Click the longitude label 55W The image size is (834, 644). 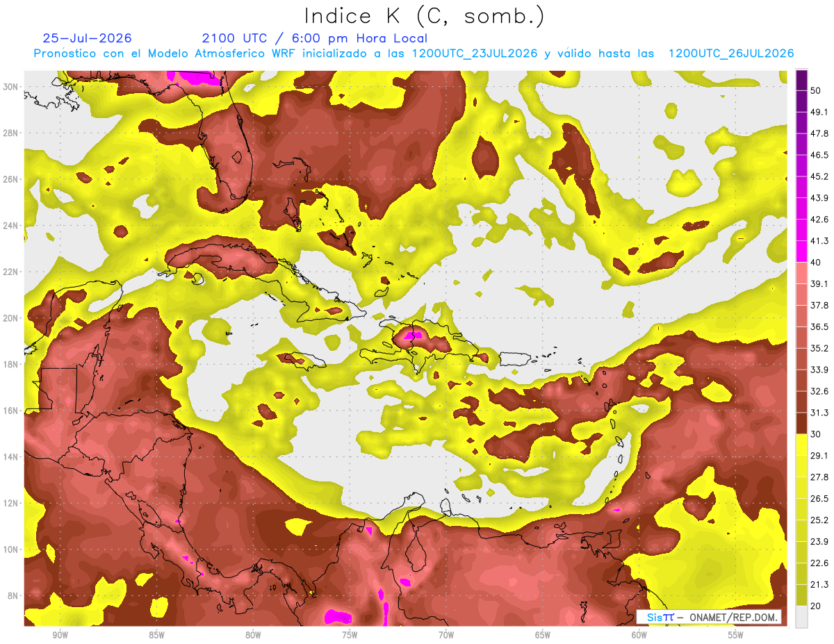[736, 636]
